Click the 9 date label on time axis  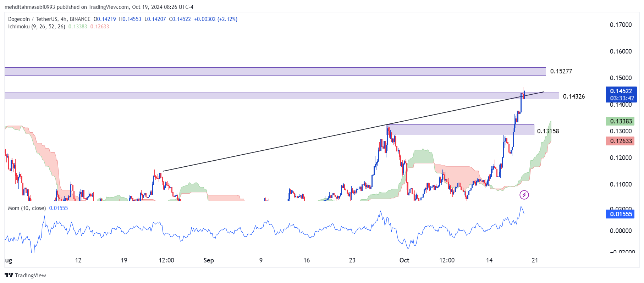[x=261, y=260]
